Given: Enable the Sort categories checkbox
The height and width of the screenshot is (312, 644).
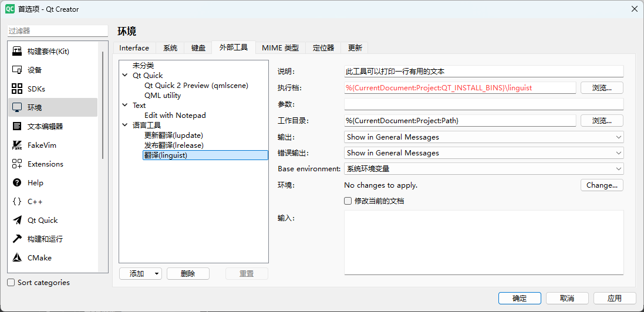Looking at the screenshot, I should pos(12,283).
